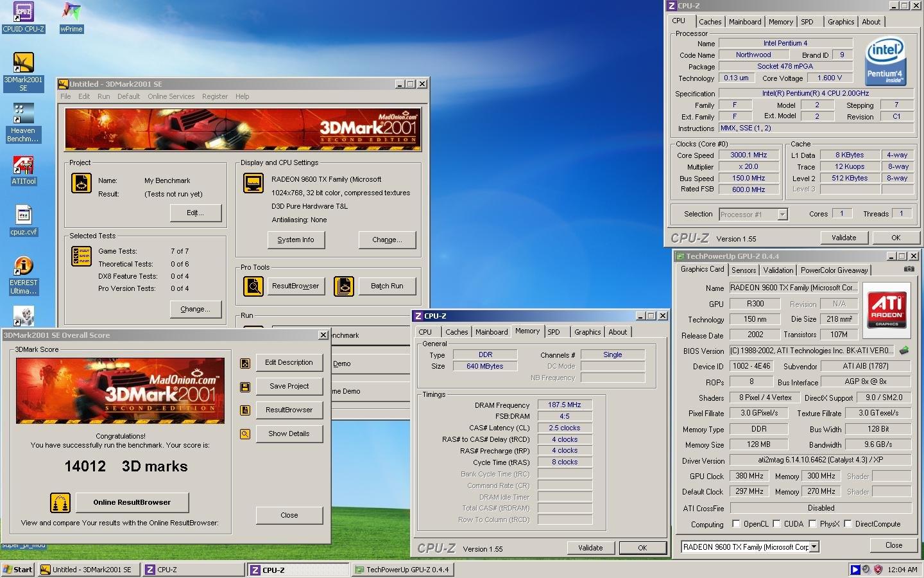The image size is (924, 578).
Task: Switch to SPD tab in lower CPU-Z window
Action: [554, 332]
